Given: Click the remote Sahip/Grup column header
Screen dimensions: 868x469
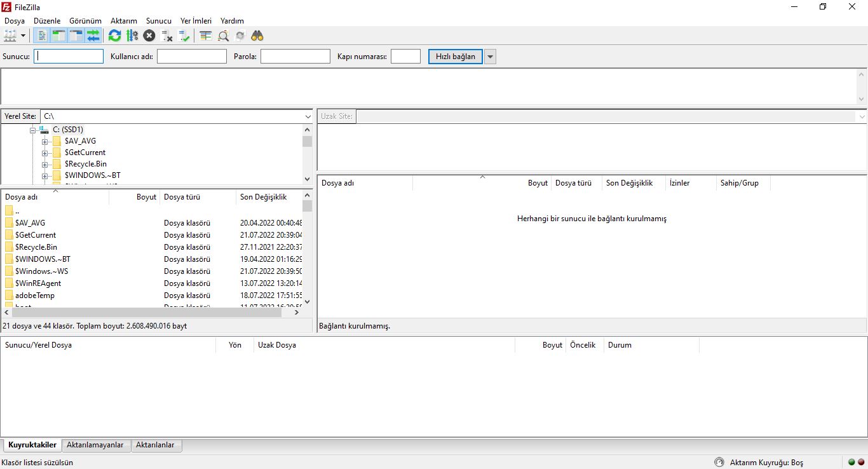Looking at the screenshot, I should [x=743, y=183].
